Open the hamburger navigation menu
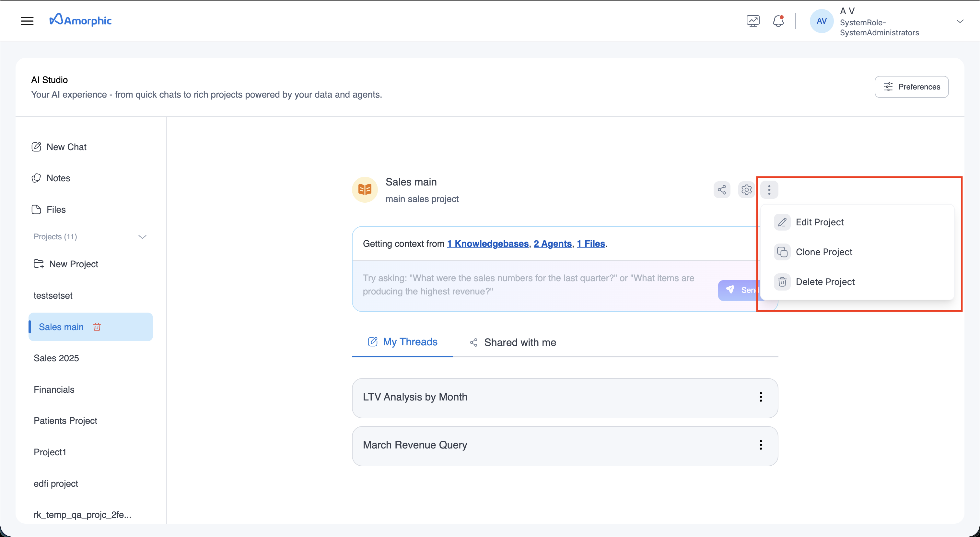Viewport: 980px width, 537px height. click(x=27, y=21)
